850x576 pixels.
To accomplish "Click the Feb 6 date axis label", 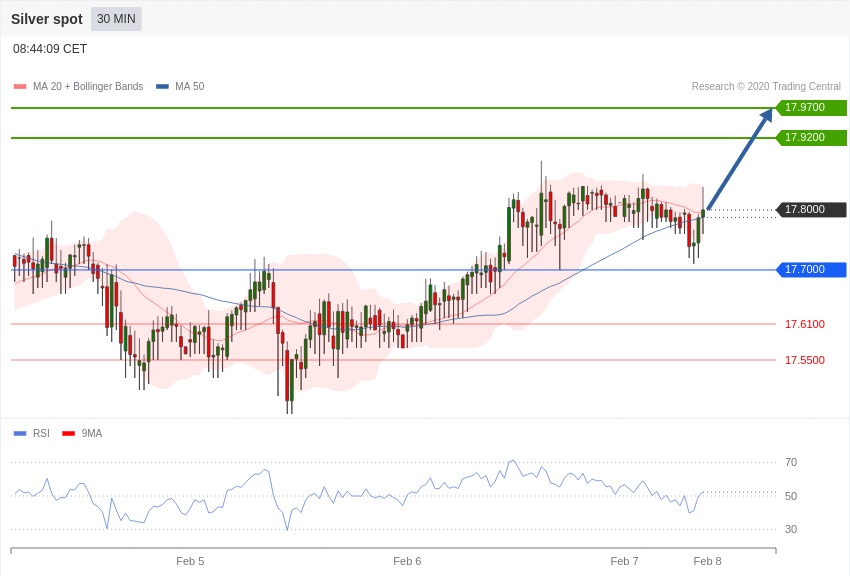I will pyautogui.click(x=407, y=561).
